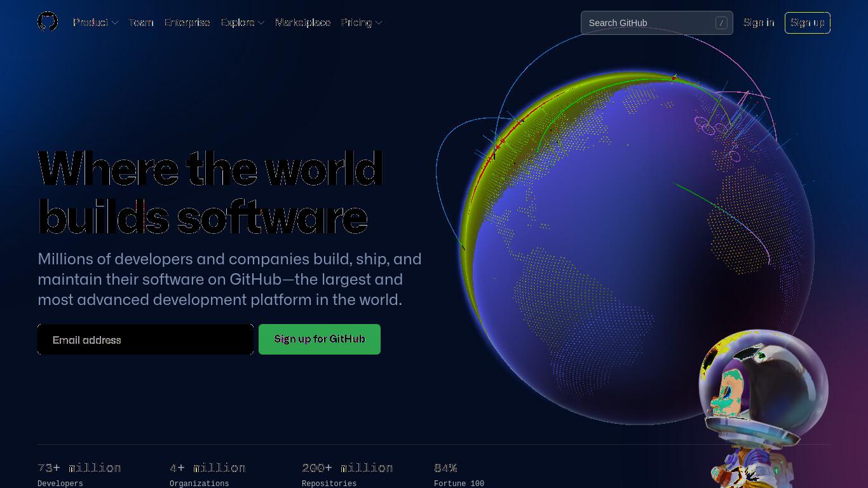868x488 pixels.
Task: Click the GitHub Octocat logo
Action: click(x=48, y=22)
